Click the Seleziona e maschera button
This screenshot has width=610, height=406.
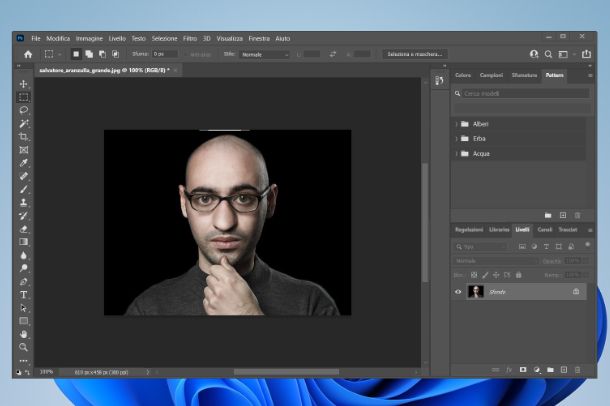(415, 54)
